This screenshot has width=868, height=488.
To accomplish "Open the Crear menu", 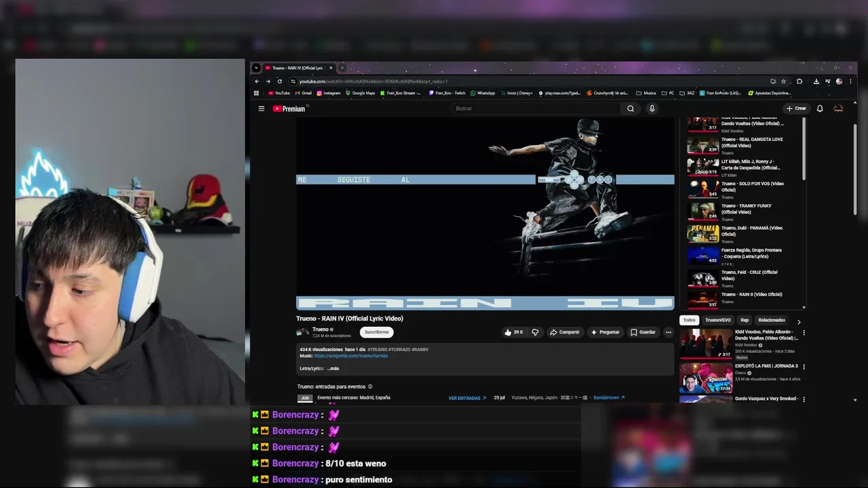I will click(x=796, y=108).
